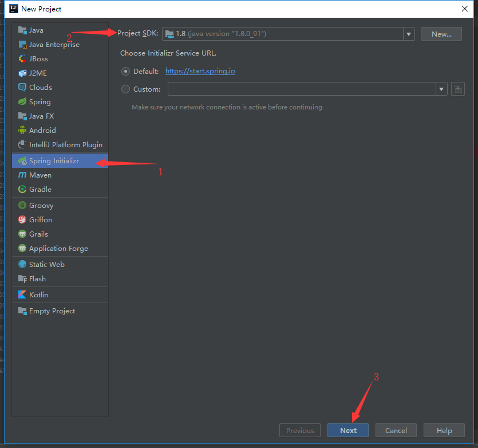The height and width of the screenshot is (448, 478).
Task: Click the Kotlin logo icon
Action: 22,294
